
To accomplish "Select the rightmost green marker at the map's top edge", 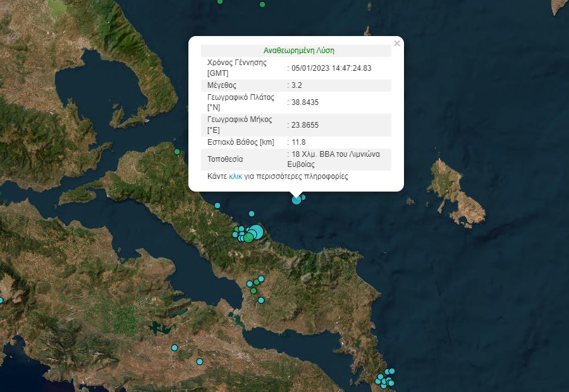I will [262, 5].
